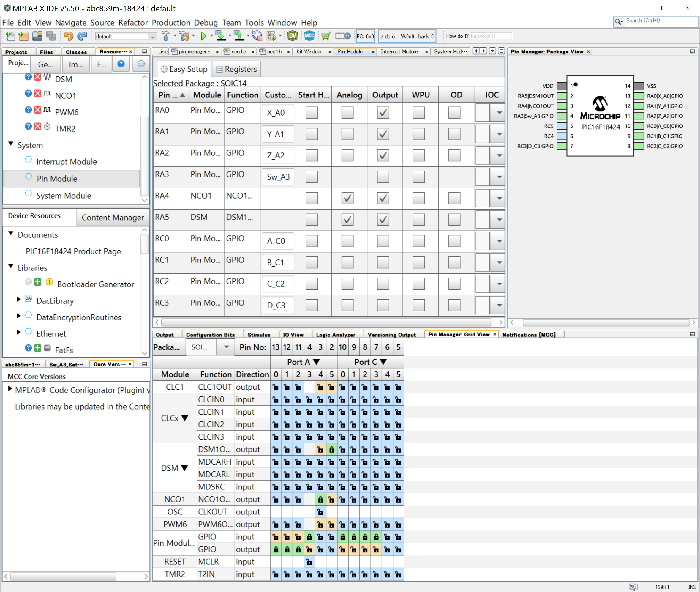Remove the TMR2 module via red X icon

[x=38, y=126]
